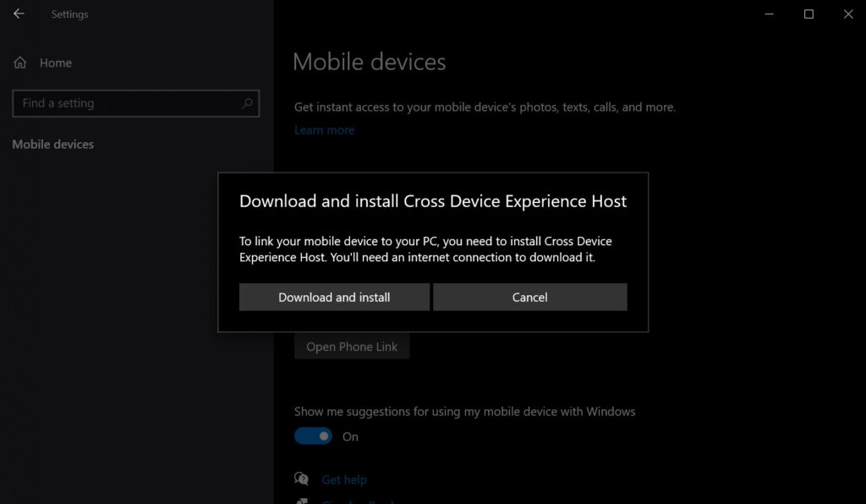866x504 pixels.
Task: Close the Settings window
Action: [847, 14]
